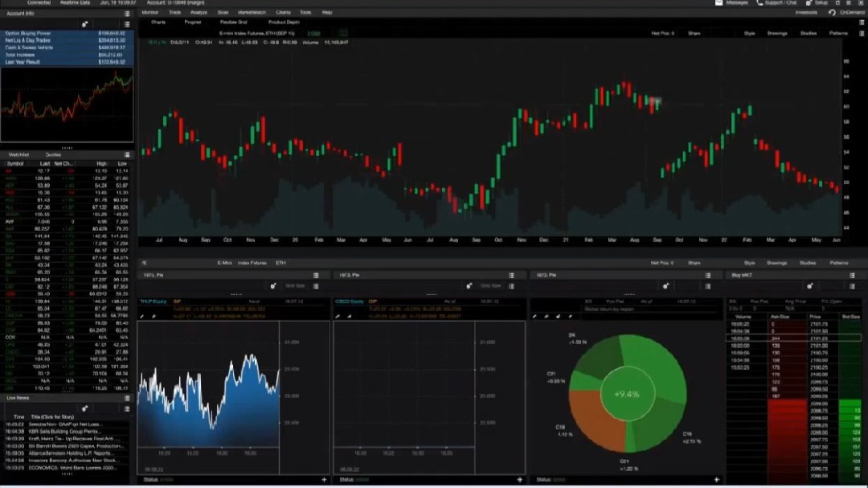This screenshot has height=488, width=868.
Task: Open the THLP Equity symbol link
Action: point(154,301)
